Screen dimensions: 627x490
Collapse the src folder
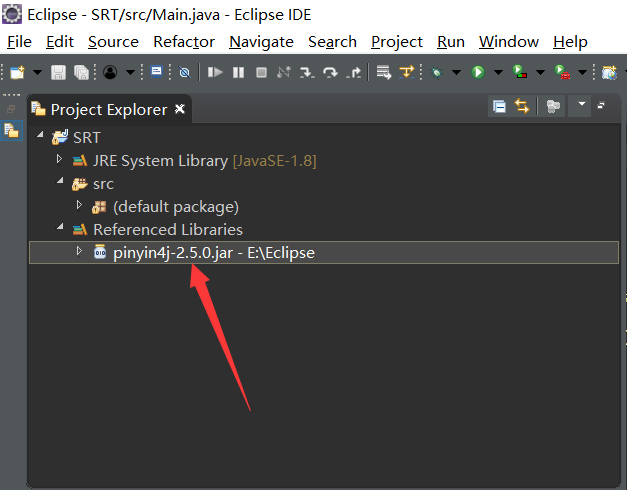pos(60,181)
